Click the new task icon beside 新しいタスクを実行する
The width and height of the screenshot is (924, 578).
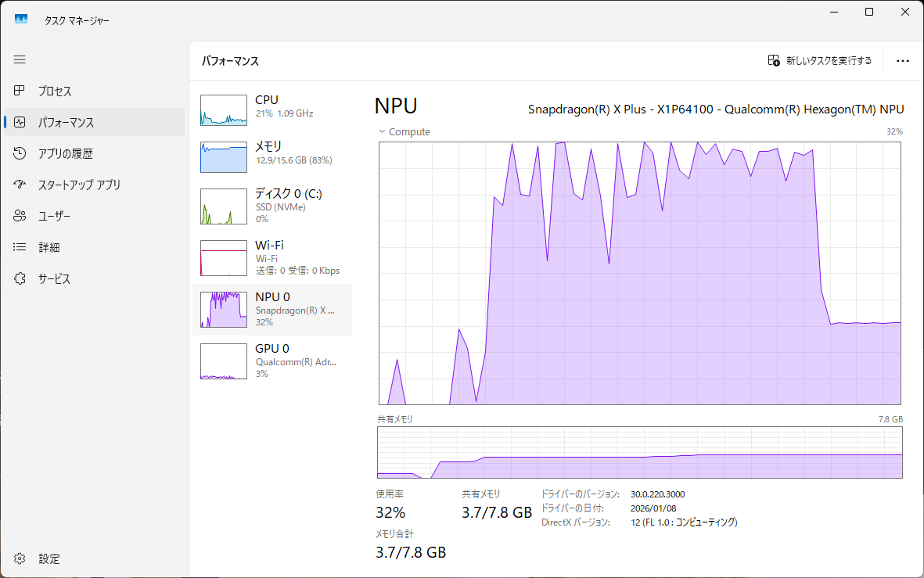(774, 61)
